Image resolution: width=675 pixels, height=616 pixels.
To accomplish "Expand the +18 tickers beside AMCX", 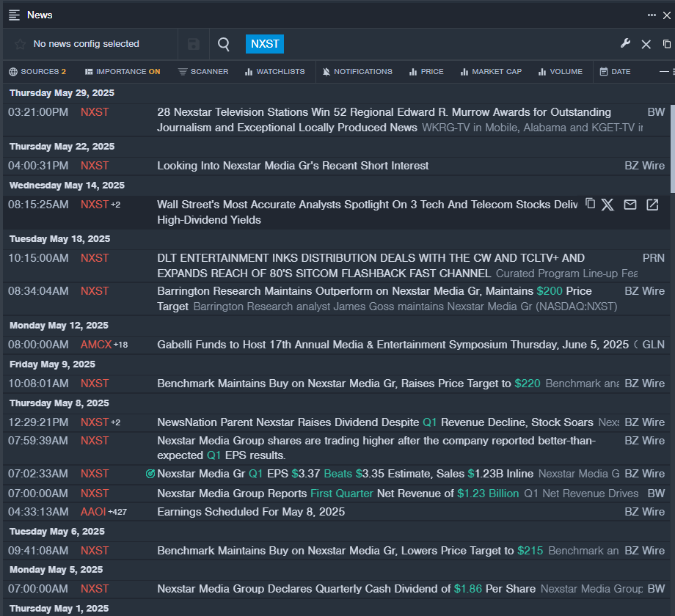I will click(120, 345).
